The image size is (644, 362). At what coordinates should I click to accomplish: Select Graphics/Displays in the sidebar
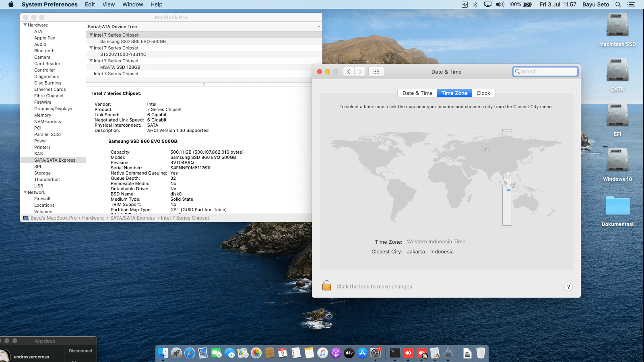53,109
